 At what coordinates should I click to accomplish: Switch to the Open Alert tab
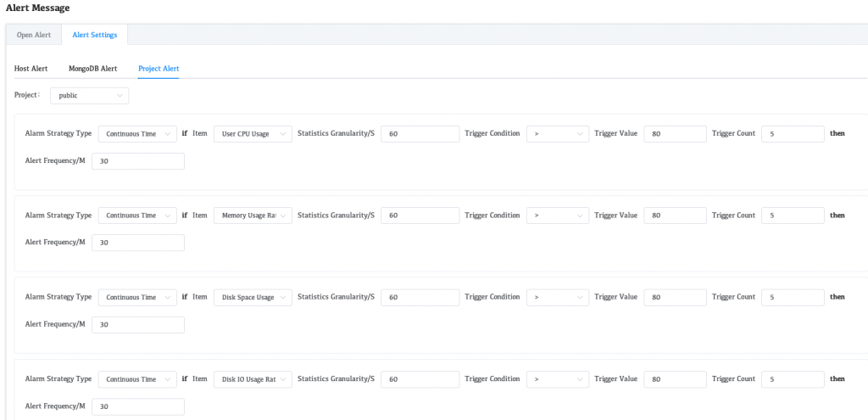[34, 35]
